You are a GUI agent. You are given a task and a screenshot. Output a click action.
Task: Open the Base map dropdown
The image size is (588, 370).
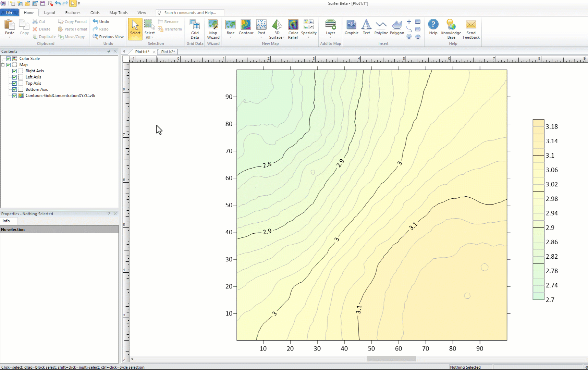(x=231, y=37)
